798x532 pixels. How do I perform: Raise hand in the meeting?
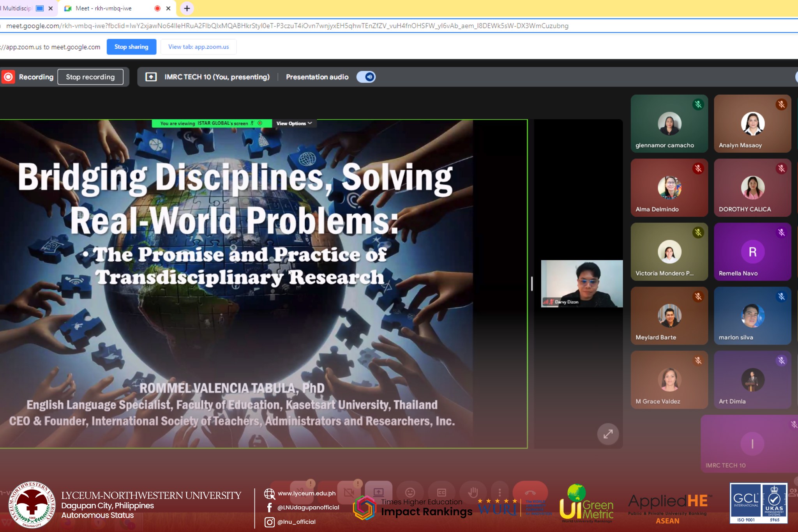473,493
